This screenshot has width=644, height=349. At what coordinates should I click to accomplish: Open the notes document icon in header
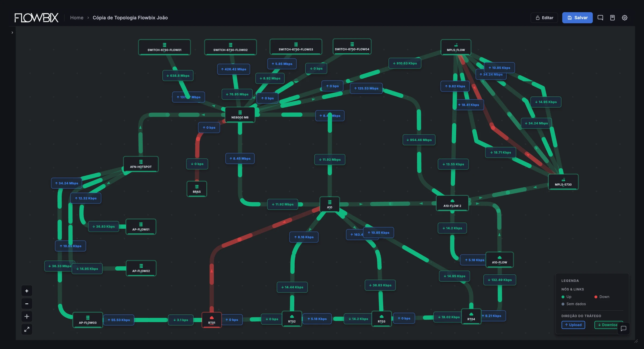(612, 18)
